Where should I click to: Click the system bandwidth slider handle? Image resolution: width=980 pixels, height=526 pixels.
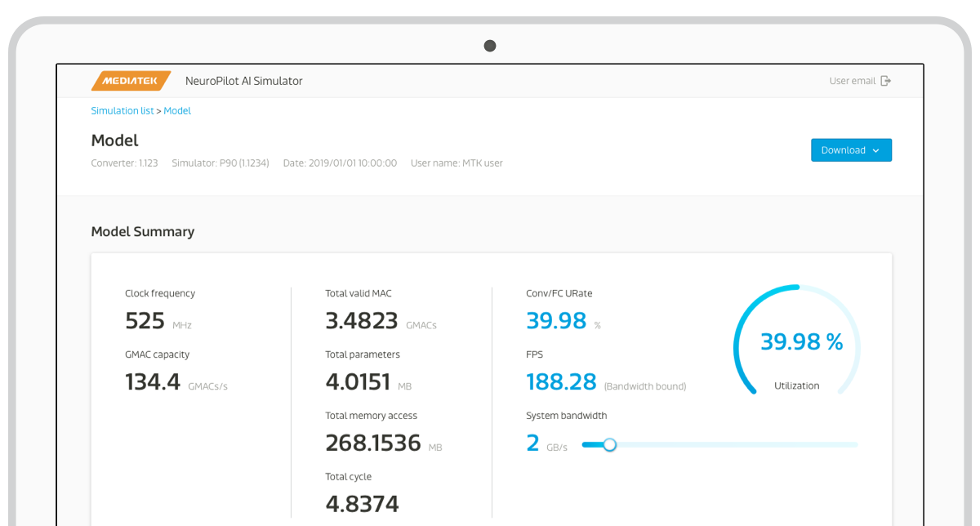click(x=609, y=445)
